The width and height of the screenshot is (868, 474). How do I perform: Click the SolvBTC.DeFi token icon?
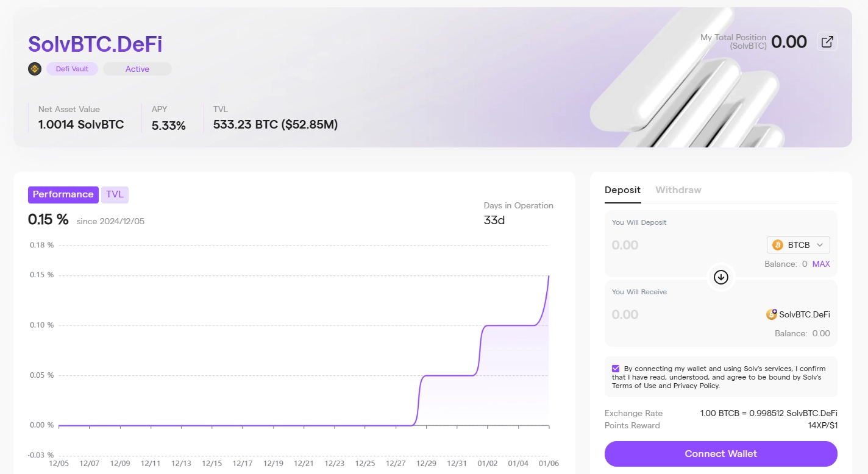772,314
